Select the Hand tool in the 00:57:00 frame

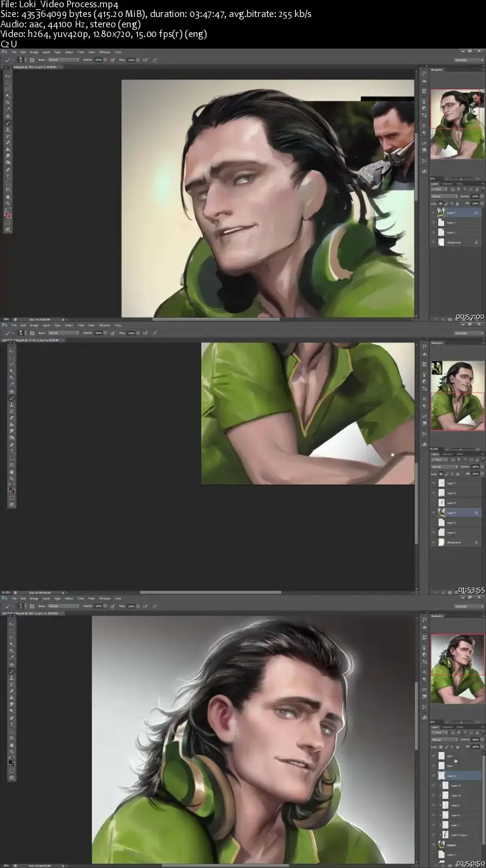[8, 196]
